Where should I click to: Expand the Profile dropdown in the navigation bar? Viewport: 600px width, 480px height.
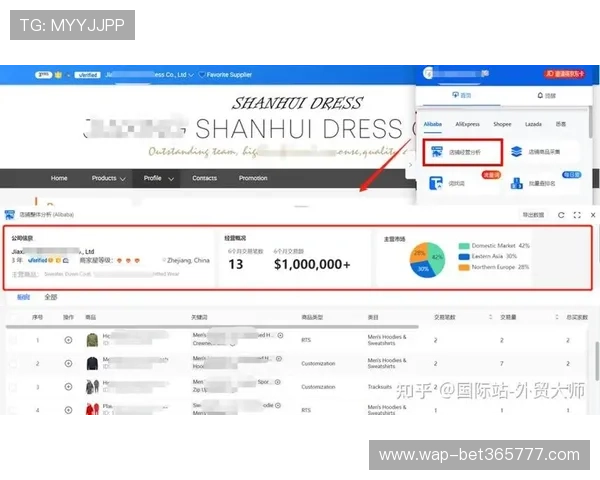tap(158, 178)
